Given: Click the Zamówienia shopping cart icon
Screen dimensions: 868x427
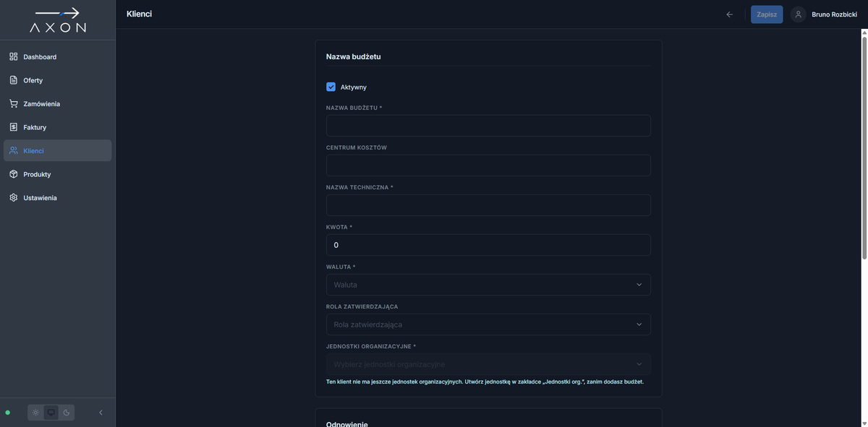Looking at the screenshot, I should [x=14, y=103].
